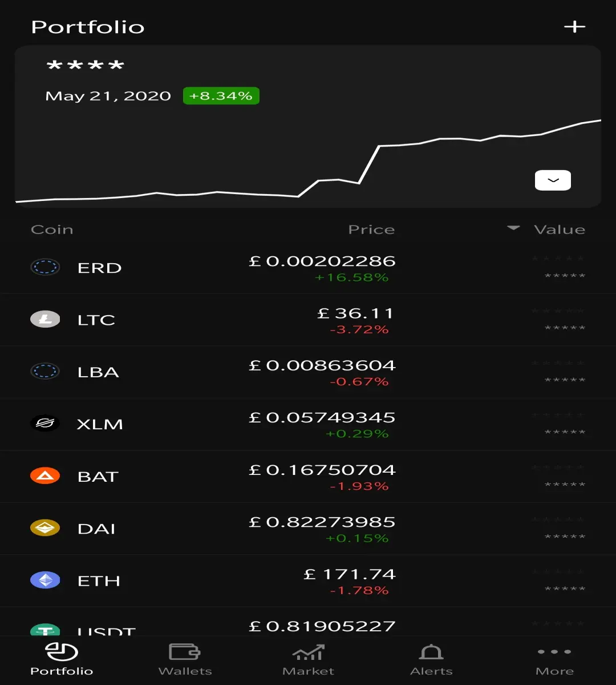
Task: Go to the Alerts tab
Action: [431, 660]
